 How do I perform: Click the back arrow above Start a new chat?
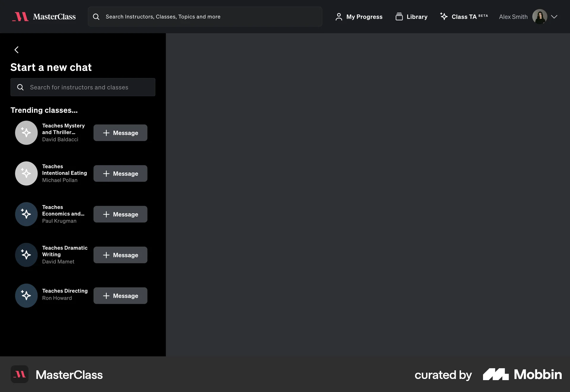coord(17,50)
